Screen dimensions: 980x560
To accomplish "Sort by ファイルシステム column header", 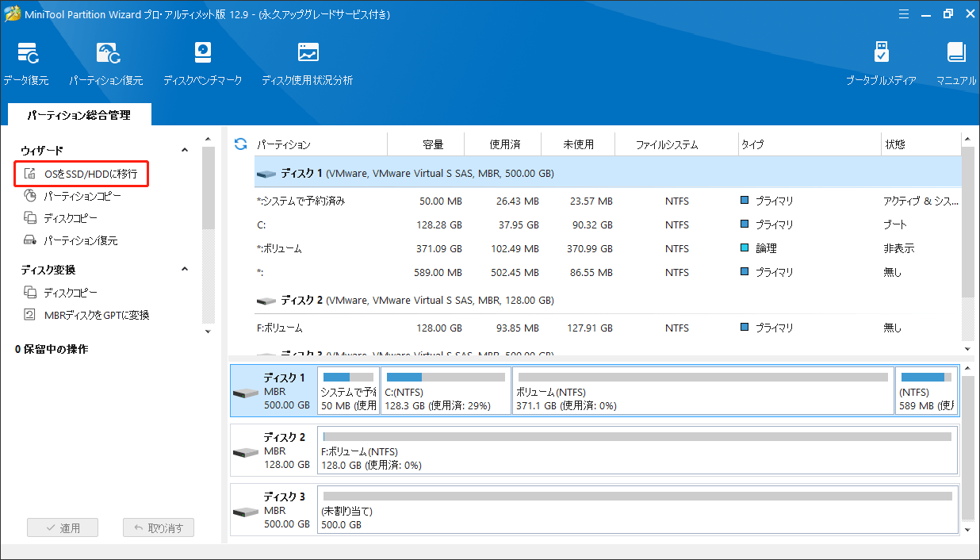I will click(x=676, y=144).
